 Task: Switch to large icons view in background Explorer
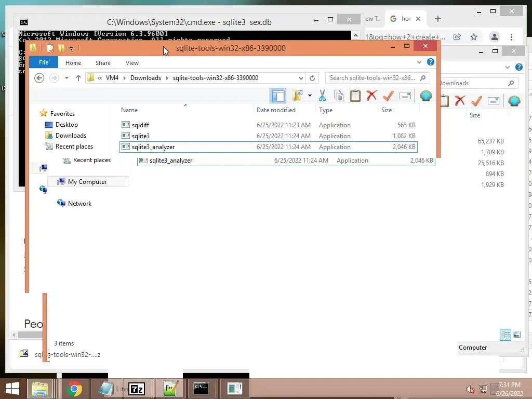(x=517, y=335)
